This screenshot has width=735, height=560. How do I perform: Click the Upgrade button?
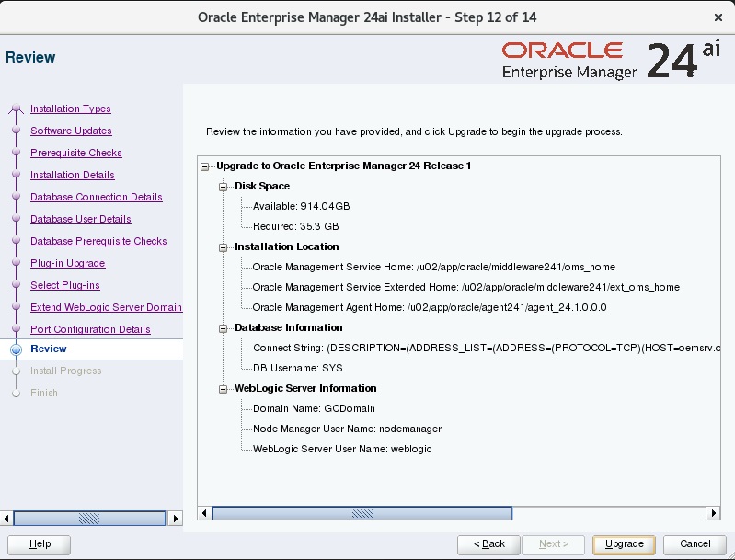click(624, 544)
